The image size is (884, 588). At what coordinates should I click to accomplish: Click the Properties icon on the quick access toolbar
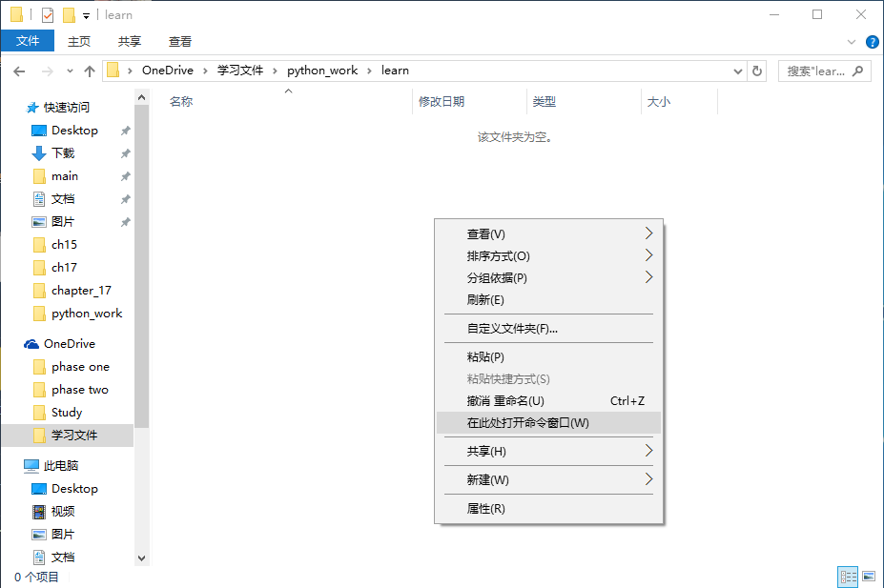(47, 14)
